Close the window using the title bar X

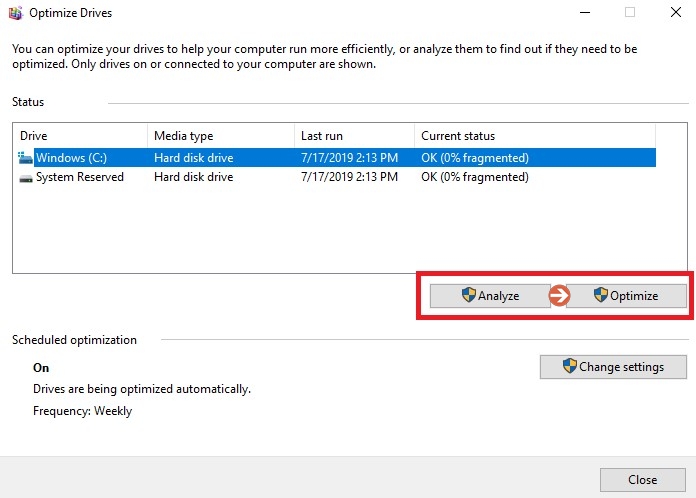point(675,13)
